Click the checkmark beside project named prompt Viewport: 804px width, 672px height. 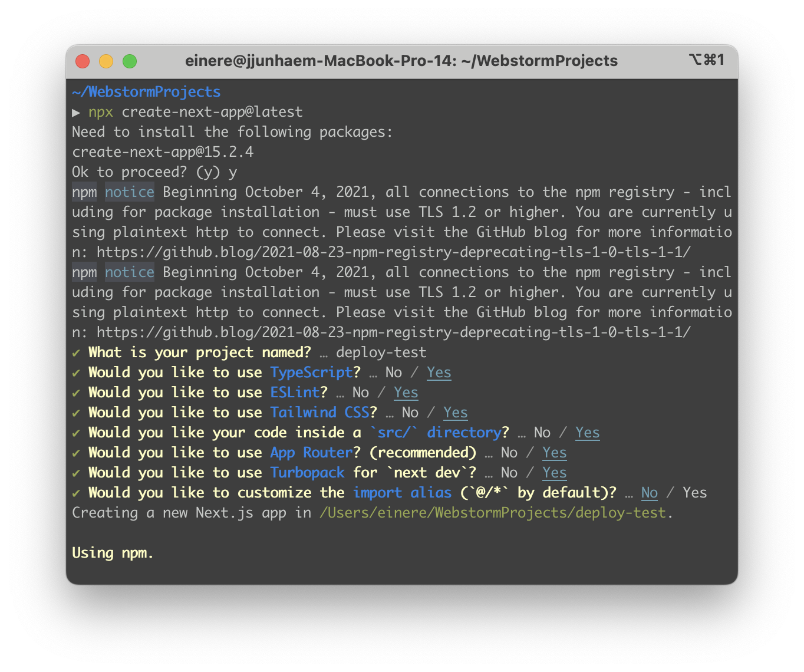(x=76, y=353)
